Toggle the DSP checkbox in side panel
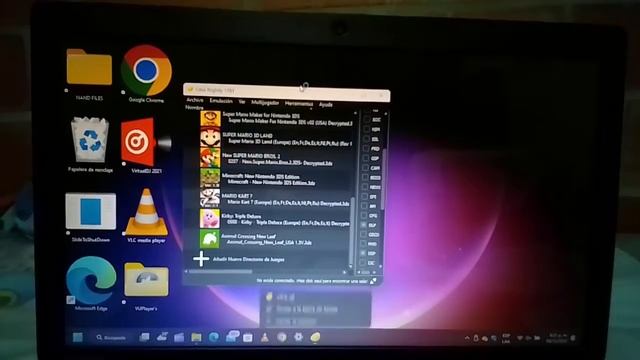Screen dimensions: 640x360 click(x=363, y=253)
